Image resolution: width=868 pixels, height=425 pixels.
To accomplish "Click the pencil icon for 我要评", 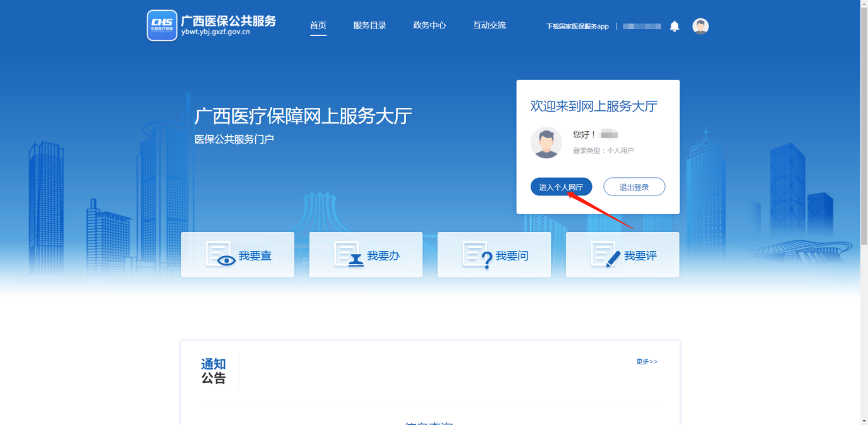I will pos(606,255).
